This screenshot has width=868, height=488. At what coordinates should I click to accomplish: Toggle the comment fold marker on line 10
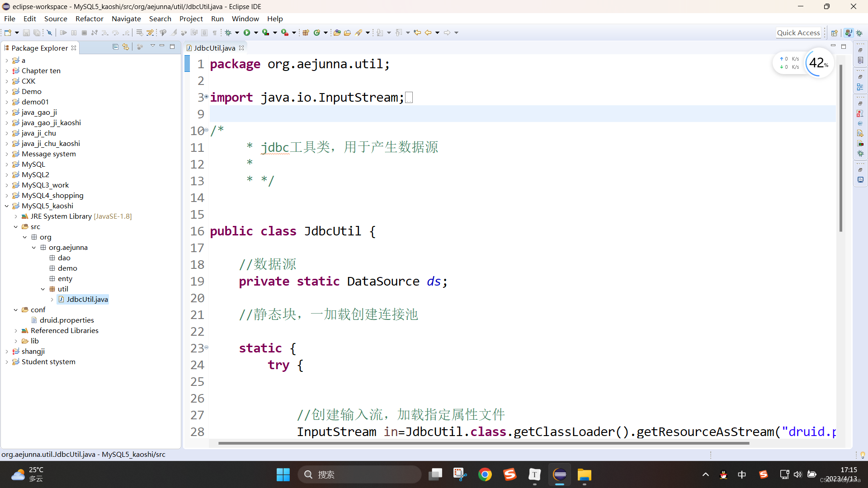[x=207, y=130]
